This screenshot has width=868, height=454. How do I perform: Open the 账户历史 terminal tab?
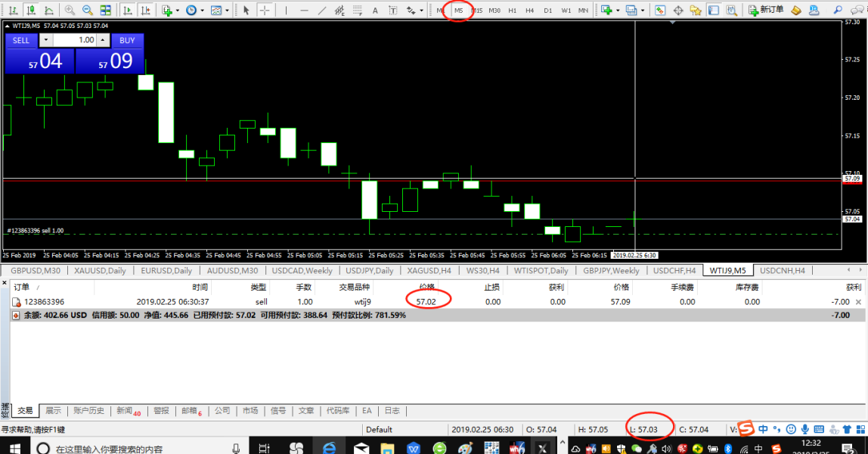point(88,411)
